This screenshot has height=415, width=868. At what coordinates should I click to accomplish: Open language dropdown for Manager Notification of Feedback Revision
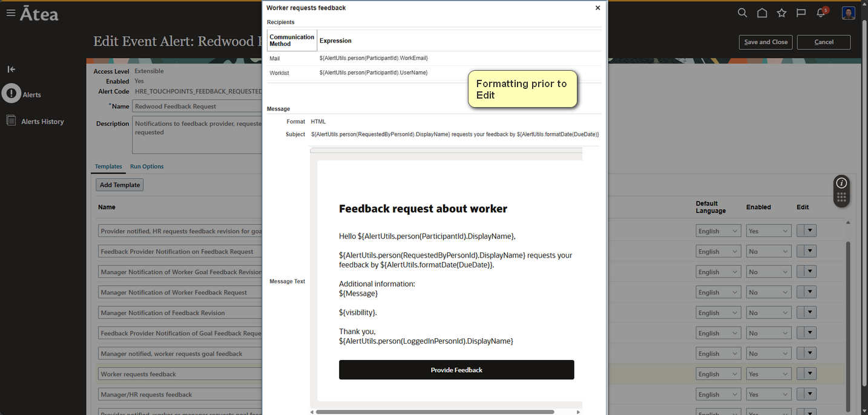click(718, 313)
